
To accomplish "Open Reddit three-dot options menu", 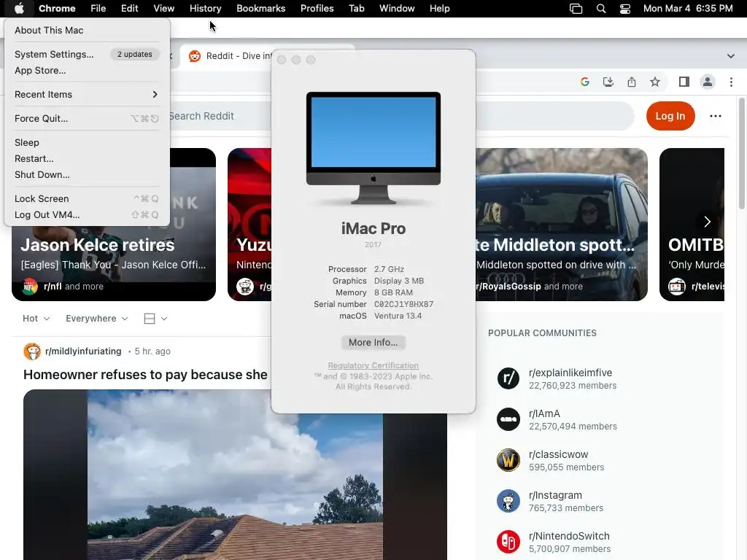I will click(716, 116).
